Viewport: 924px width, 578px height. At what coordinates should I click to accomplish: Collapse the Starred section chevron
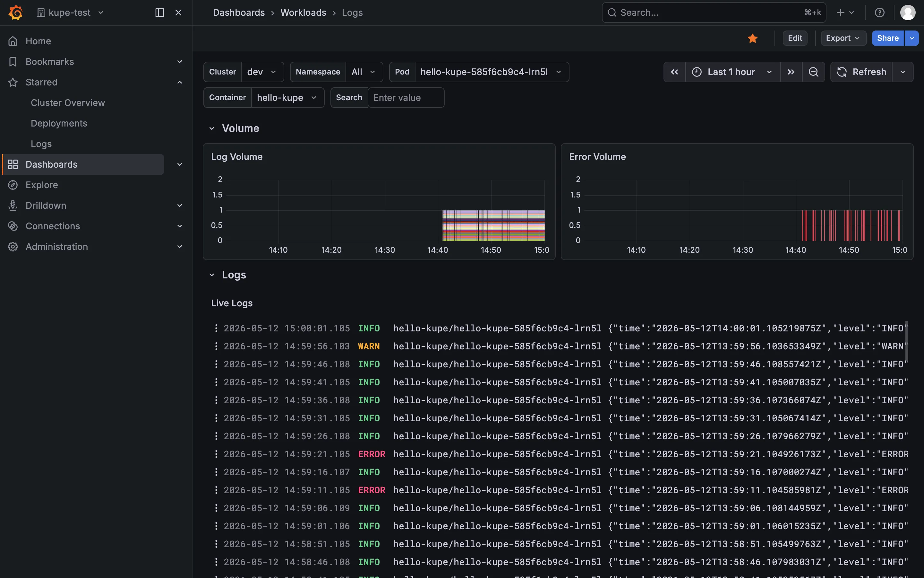[x=179, y=82]
